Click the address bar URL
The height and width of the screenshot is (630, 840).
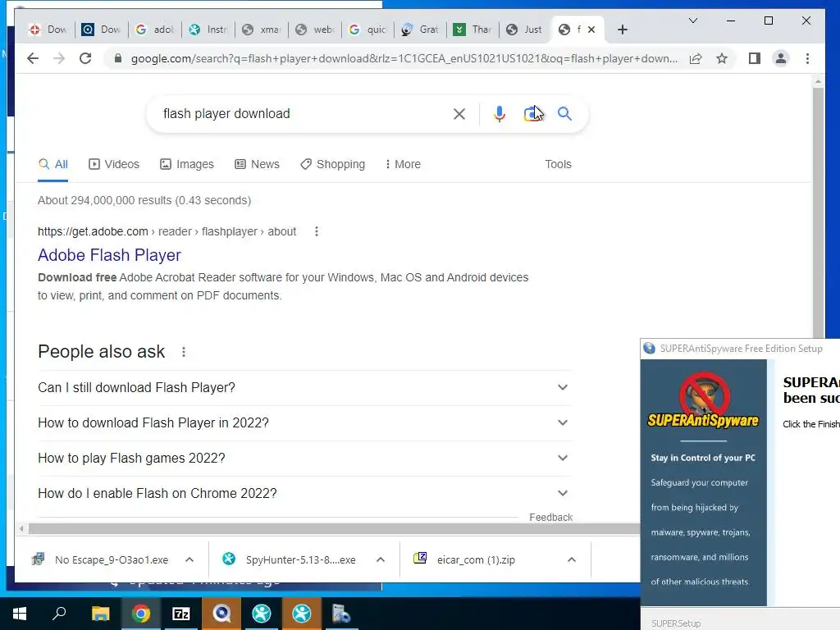click(404, 58)
